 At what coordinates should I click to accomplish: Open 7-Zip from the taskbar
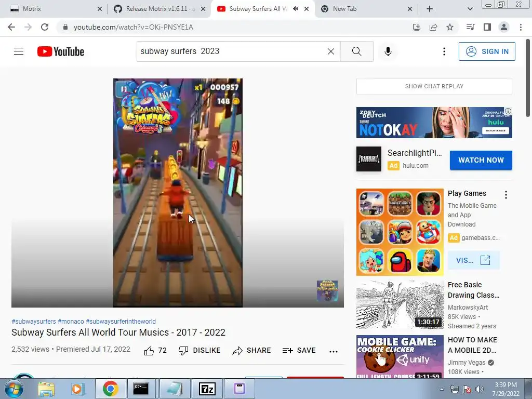point(207,389)
